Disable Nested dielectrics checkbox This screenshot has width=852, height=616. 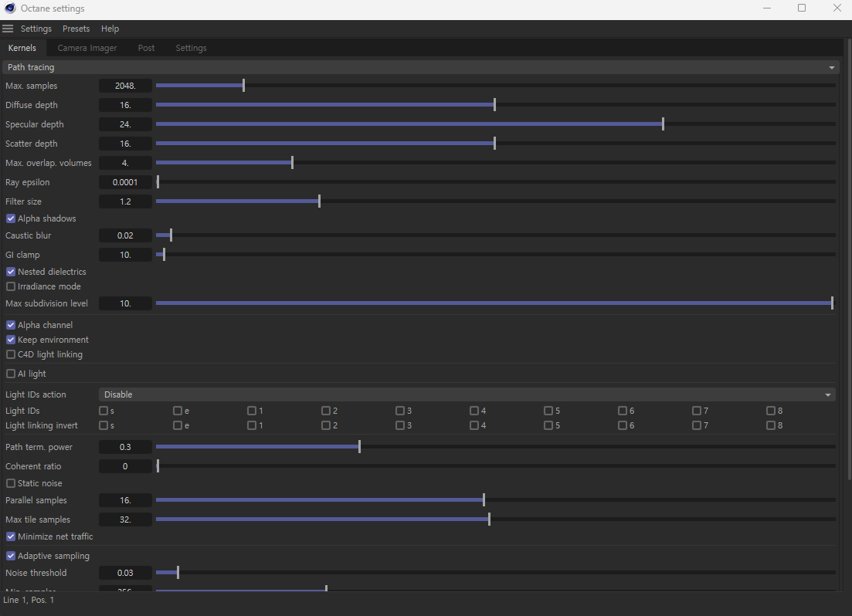click(x=11, y=272)
